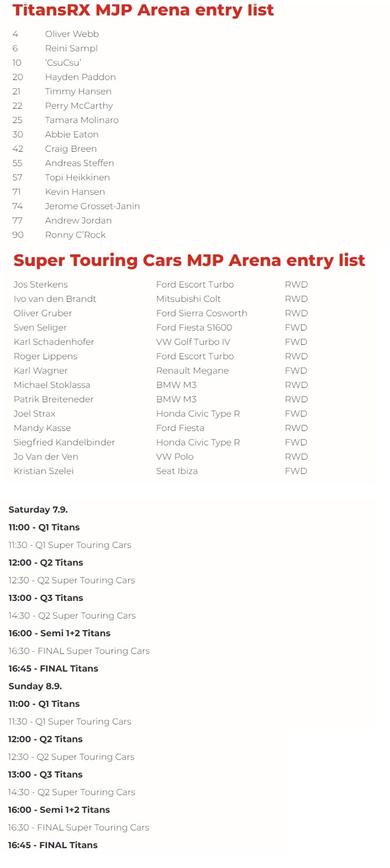This screenshot has width=390, height=868.
Task: Click Sunday's 16:45 FINAL Titans line
Action: point(53,845)
